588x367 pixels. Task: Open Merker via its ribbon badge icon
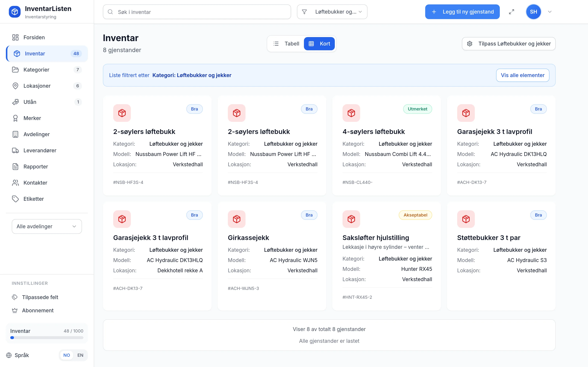tap(15, 118)
